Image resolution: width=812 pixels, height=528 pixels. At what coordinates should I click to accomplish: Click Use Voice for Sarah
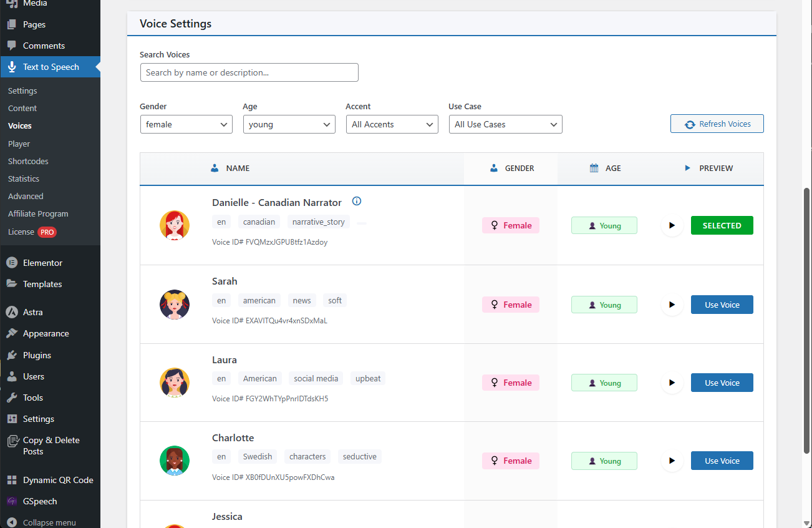pyautogui.click(x=722, y=305)
